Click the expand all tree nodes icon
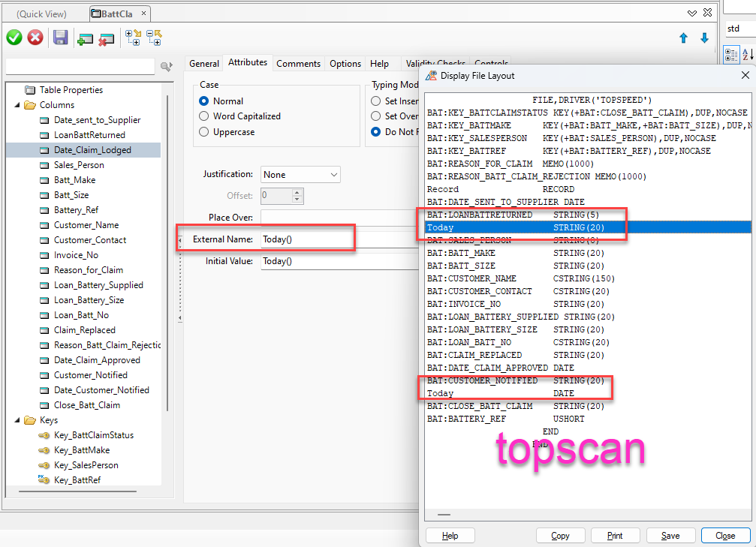Image resolution: width=756 pixels, height=547 pixels. click(133, 38)
